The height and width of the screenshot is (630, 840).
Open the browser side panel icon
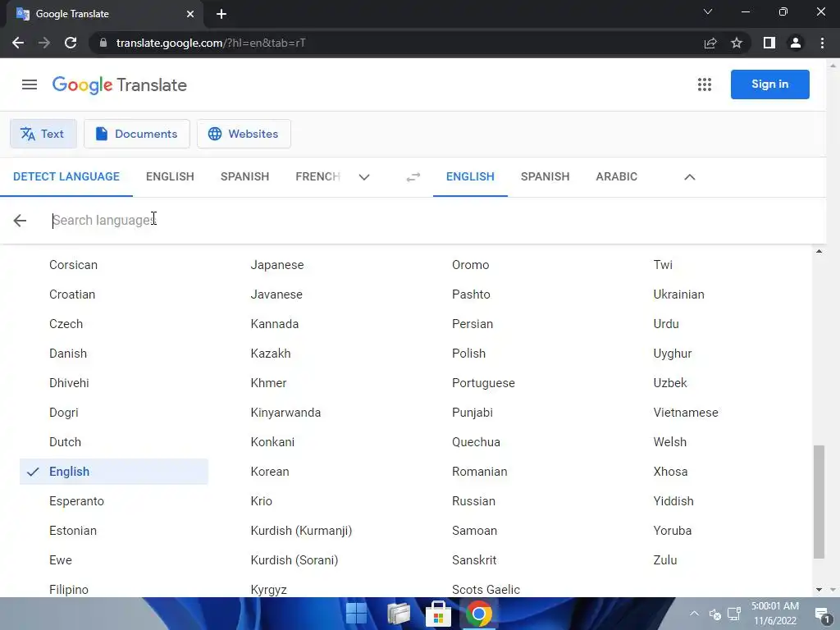point(769,43)
